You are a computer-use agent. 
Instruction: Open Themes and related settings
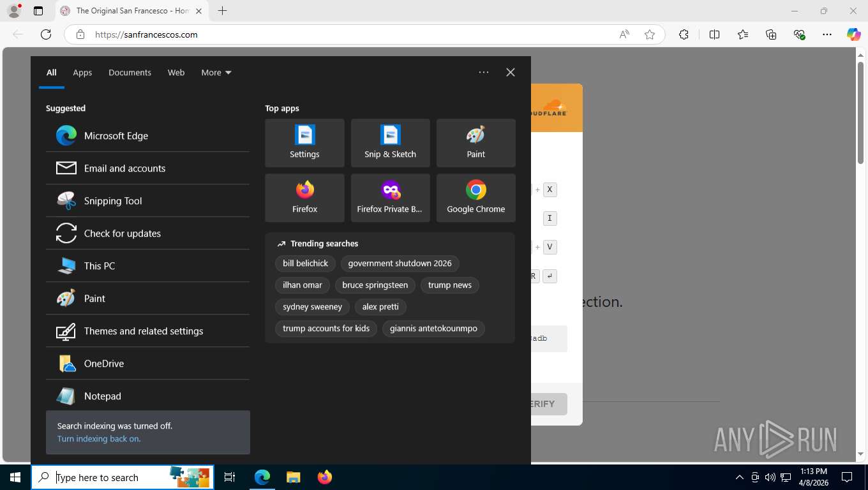pos(147,331)
